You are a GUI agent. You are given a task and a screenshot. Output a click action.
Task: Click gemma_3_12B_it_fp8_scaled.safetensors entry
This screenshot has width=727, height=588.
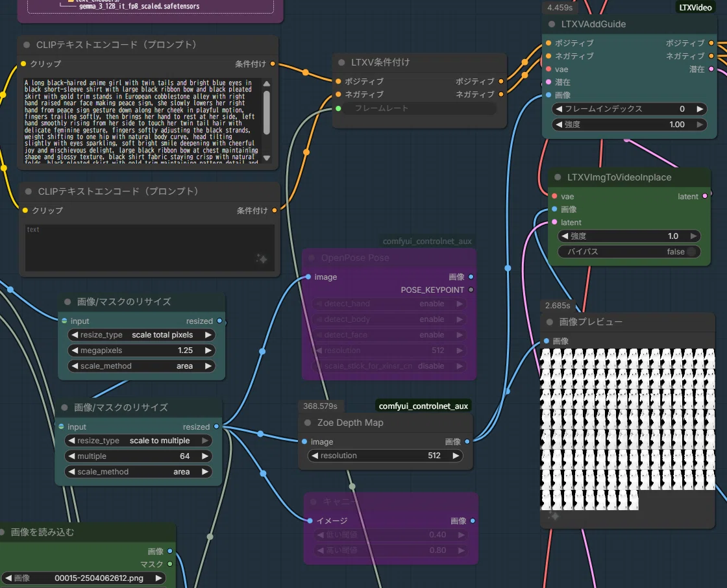click(139, 6)
